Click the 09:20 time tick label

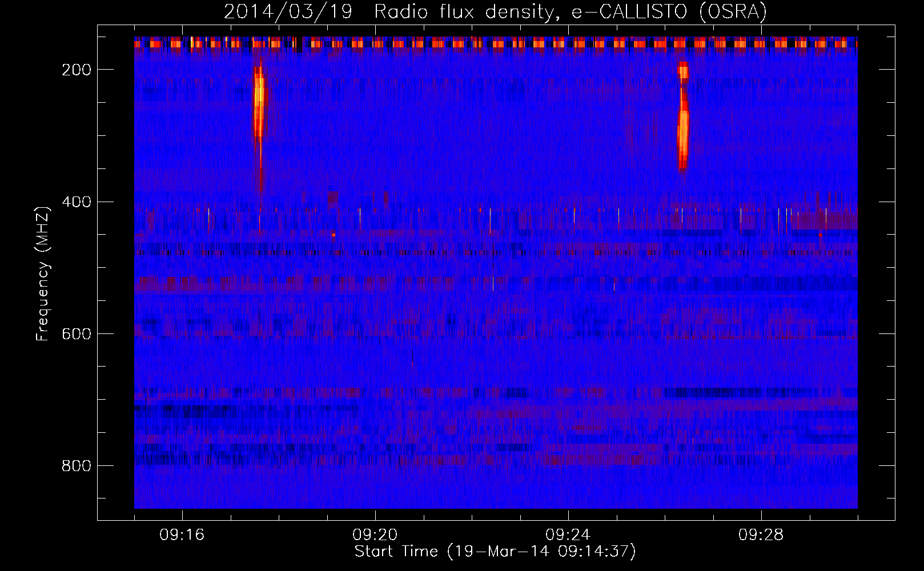pos(375,535)
